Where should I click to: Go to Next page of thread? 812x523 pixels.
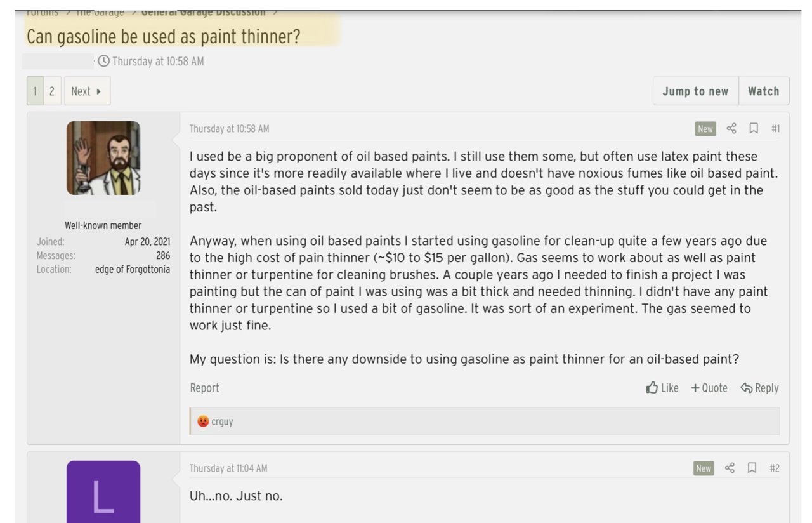[87, 91]
